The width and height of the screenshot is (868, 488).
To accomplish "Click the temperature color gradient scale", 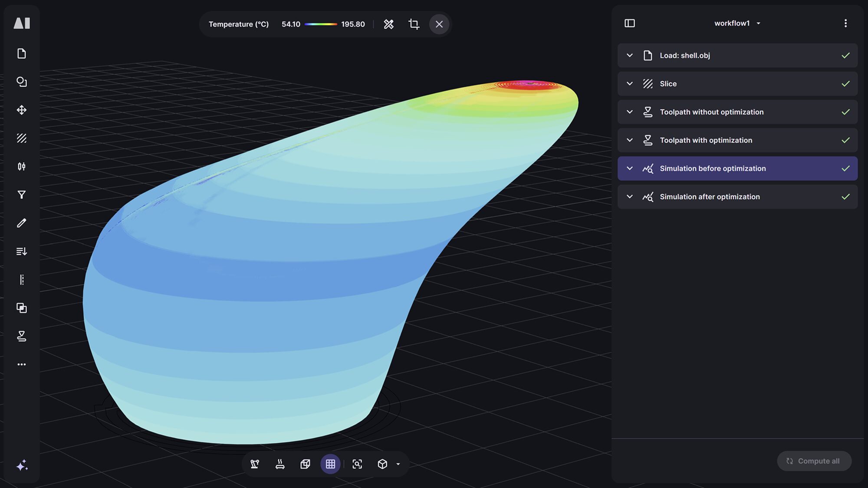I will 321,24.
